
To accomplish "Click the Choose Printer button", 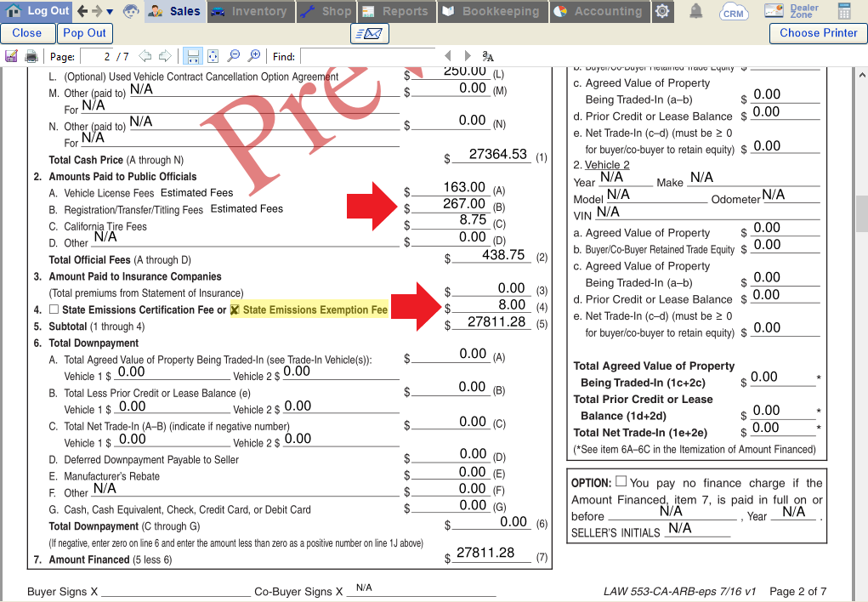I will (x=818, y=33).
